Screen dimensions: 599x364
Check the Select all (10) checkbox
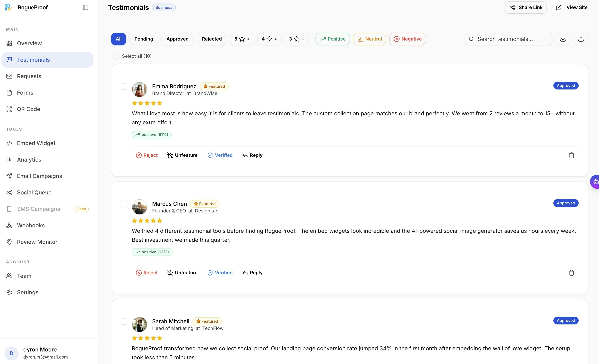[x=116, y=56]
